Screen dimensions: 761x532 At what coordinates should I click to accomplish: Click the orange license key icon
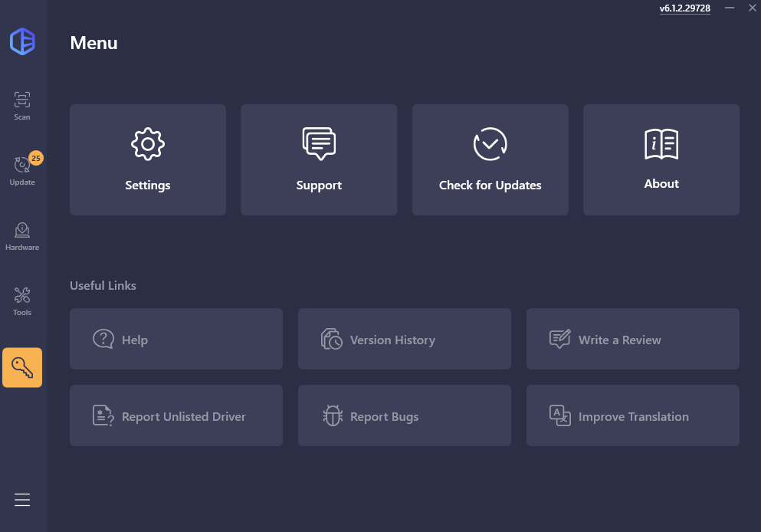pos(22,368)
